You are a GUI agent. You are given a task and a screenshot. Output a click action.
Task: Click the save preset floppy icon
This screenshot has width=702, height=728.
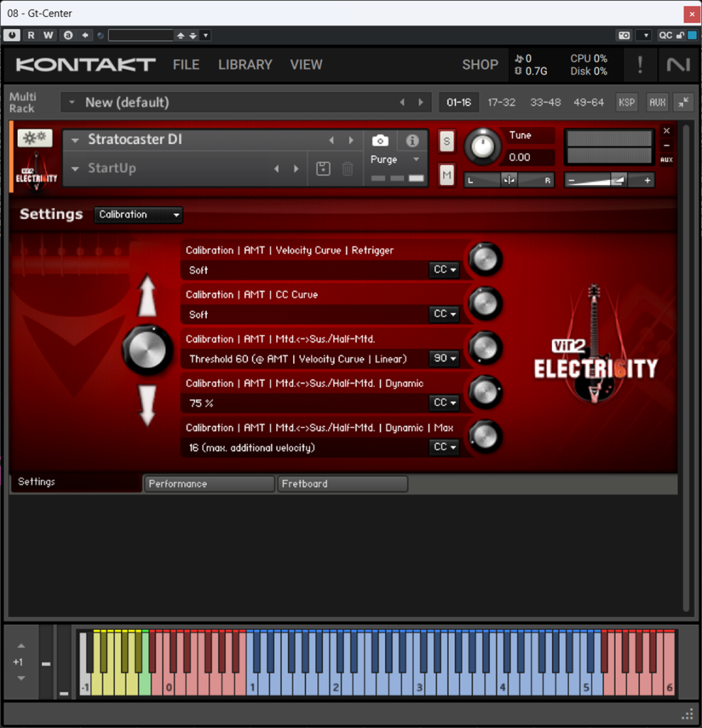point(323,168)
